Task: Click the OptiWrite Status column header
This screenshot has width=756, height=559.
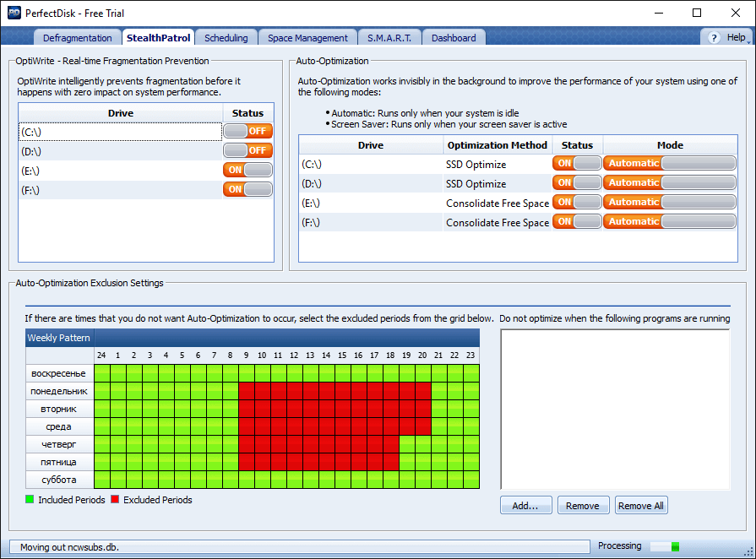Action: coord(247,113)
